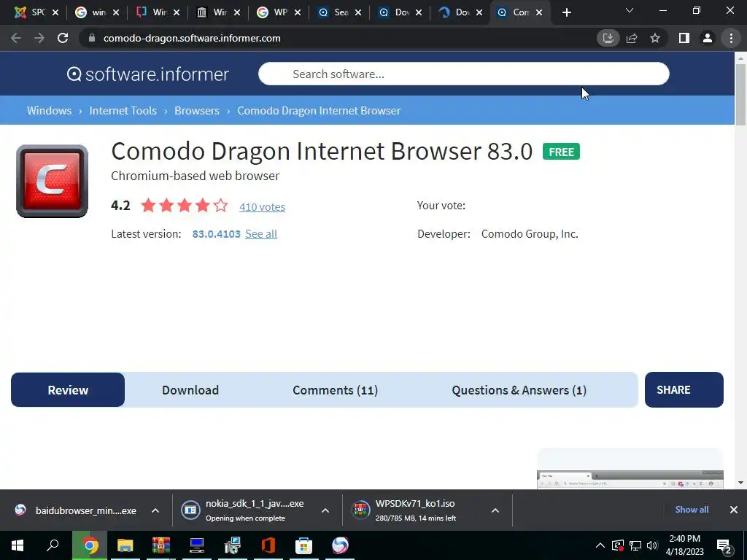Share this page using the share icon
This screenshot has height=560, width=747.
[x=632, y=38]
